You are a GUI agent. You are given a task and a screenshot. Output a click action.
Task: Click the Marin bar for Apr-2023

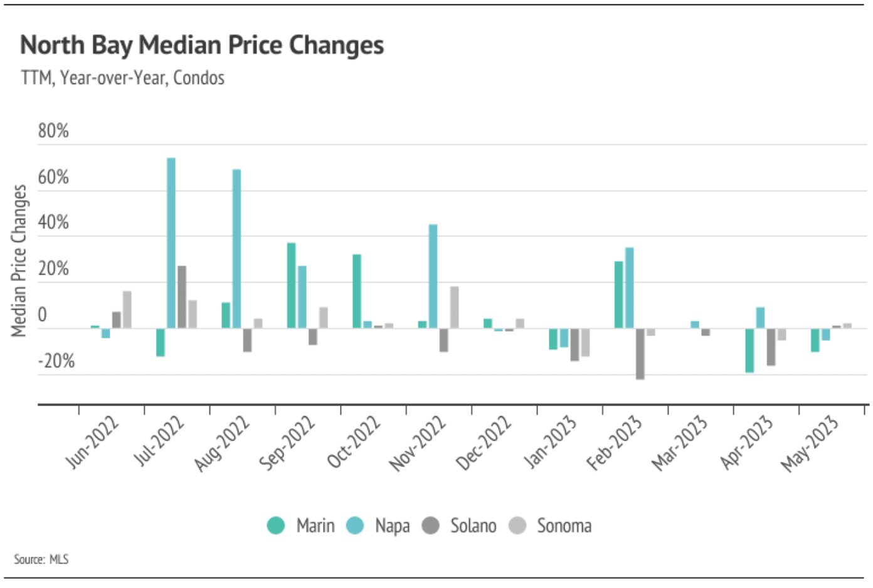[749, 350]
